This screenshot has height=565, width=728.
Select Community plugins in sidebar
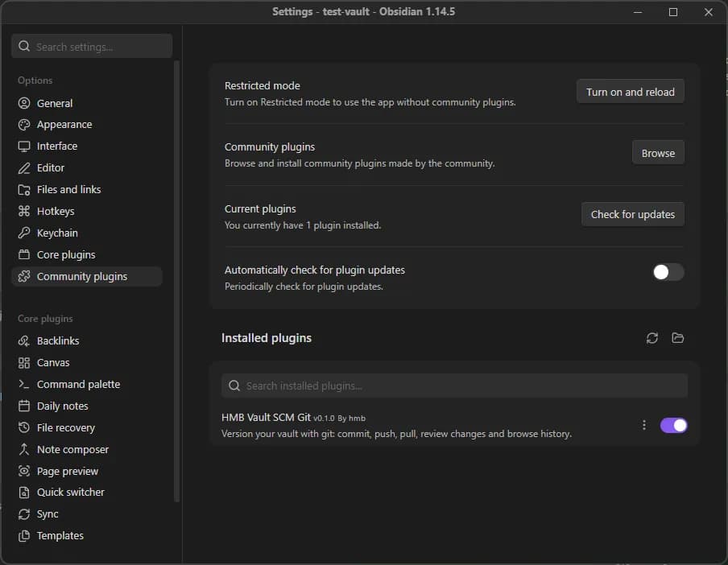coord(87,277)
